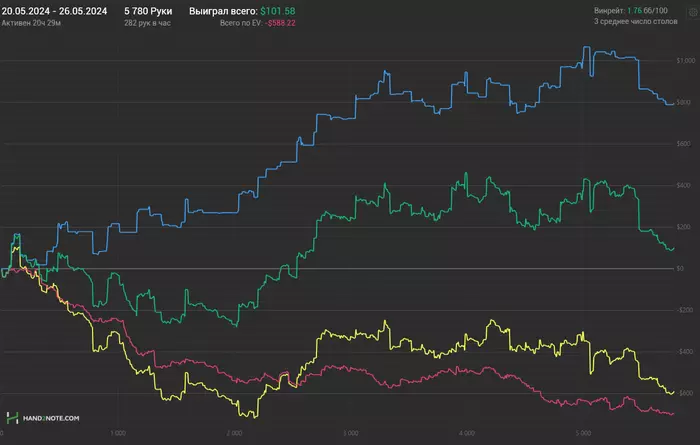Click the $400 y-axis label
Viewport: 700px width, 445px height.
click(x=684, y=185)
